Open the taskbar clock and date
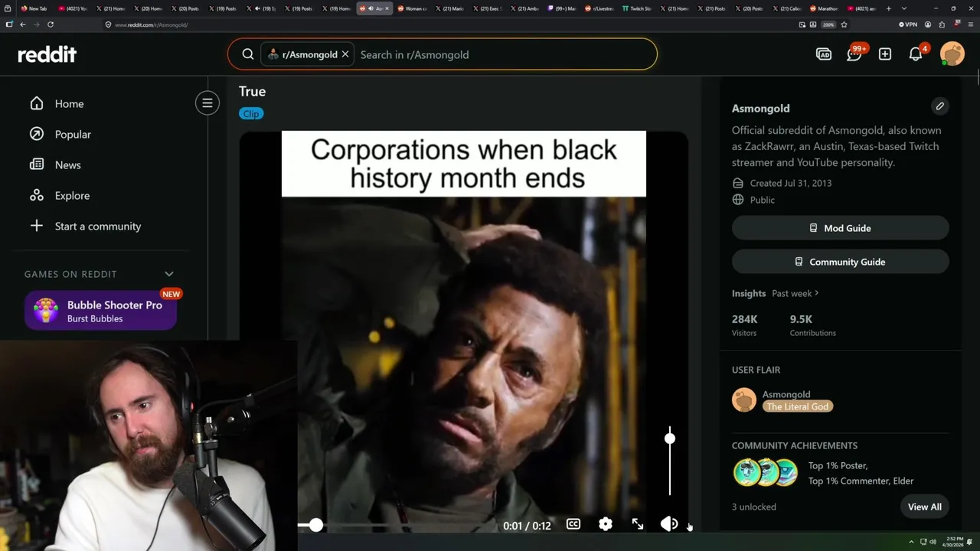 [954, 542]
